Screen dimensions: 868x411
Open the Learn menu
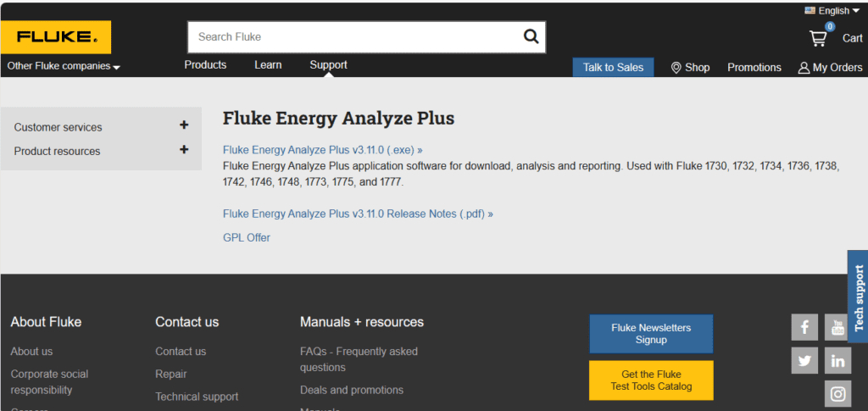click(268, 64)
